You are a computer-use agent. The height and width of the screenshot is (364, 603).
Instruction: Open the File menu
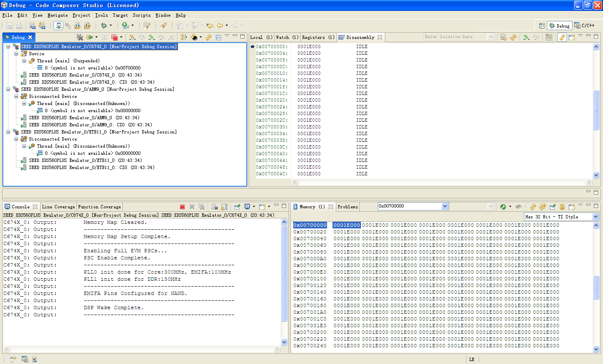tap(7, 15)
